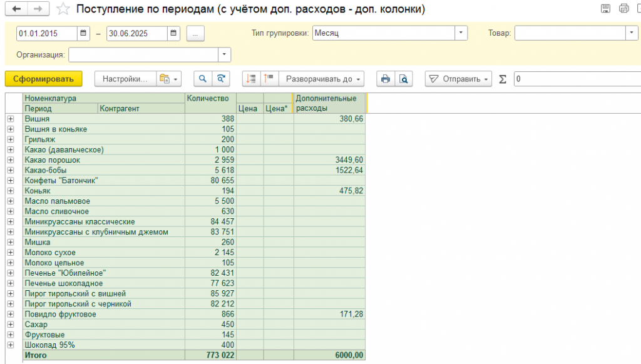This screenshot has width=641, height=364.
Task: Select the Цена* column header
Action: (279, 108)
